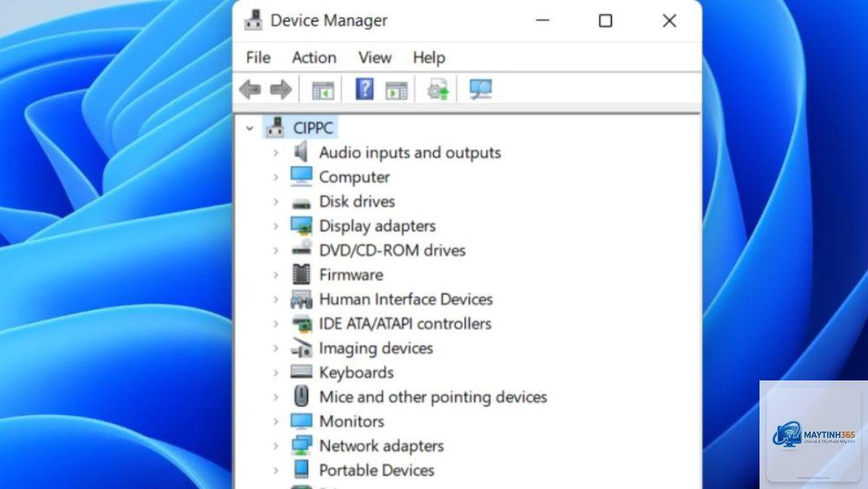The image size is (868, 489).
Task: Collapse the CIPPC root node
Action: click(x=250, y=128)
